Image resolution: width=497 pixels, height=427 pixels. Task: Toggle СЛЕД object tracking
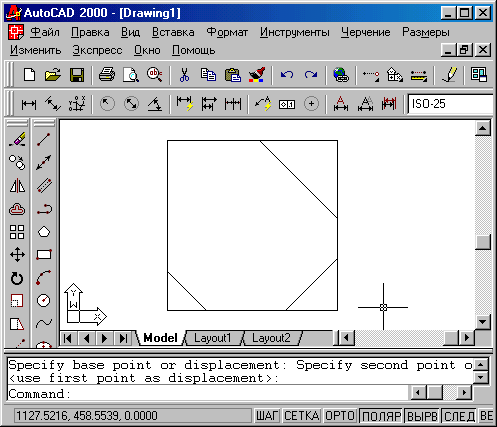point(459,416)
